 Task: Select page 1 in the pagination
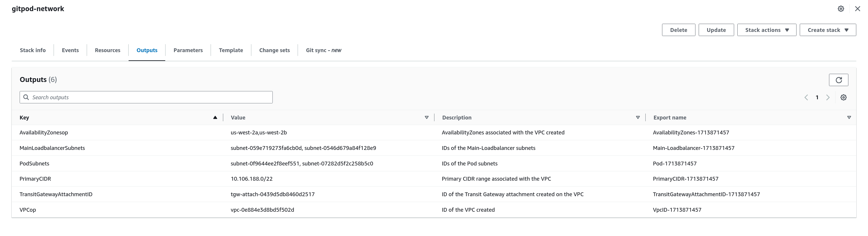point(817,97)
